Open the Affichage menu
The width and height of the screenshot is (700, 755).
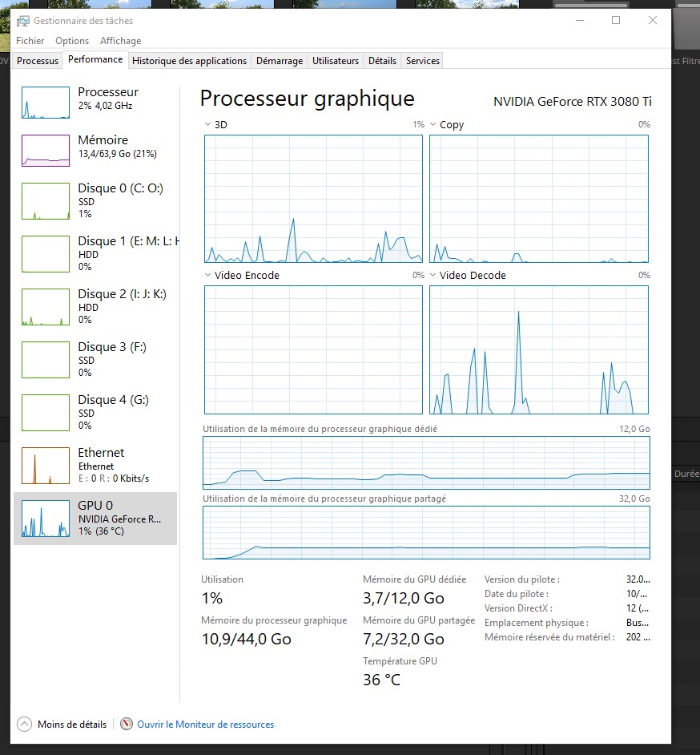click(x=121, y=41)
